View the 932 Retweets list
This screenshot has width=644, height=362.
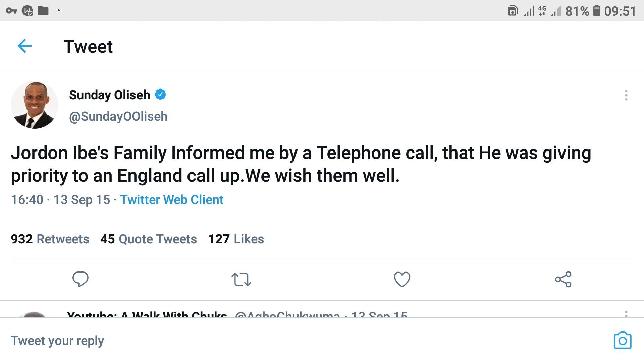point(50,239)
